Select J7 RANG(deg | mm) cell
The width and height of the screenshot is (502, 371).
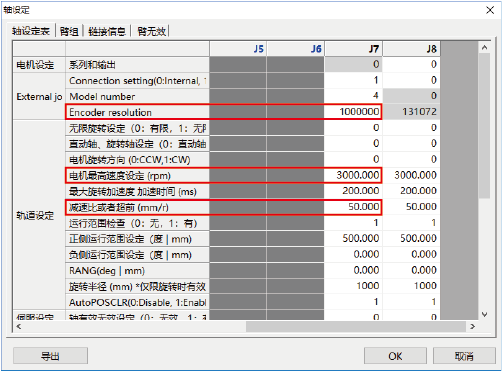click(353, 270)
